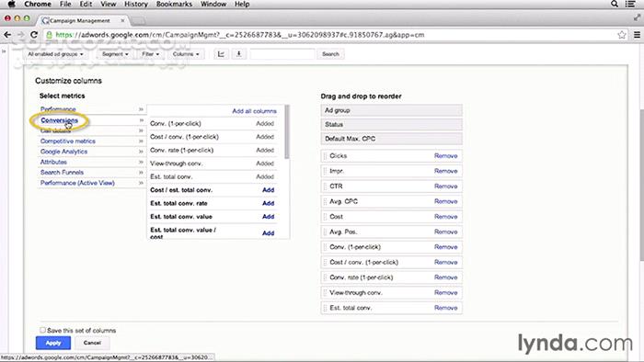Open the File menu
The image size is (644, 362).
click(65, 4)
